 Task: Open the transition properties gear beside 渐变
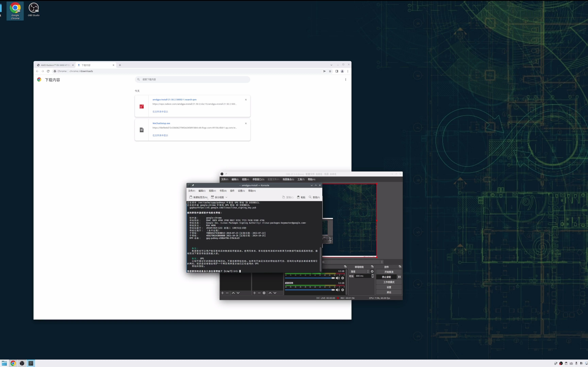point(372,271)
